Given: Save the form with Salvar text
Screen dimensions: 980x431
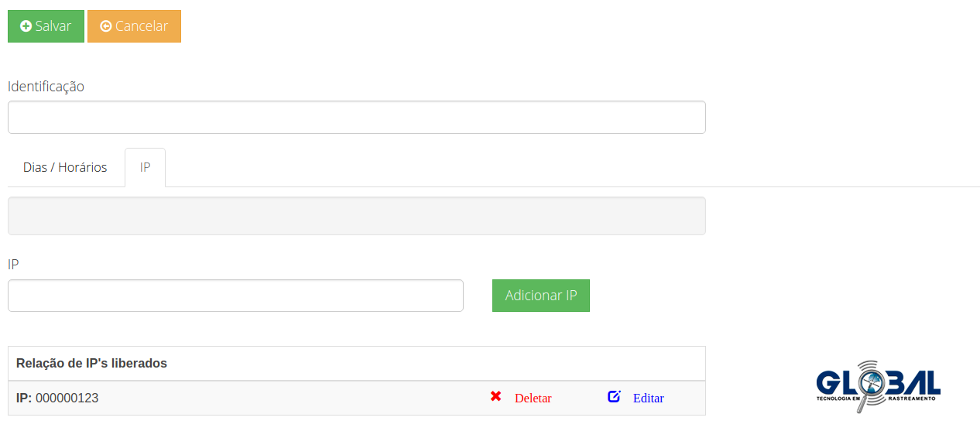Looking at the screenshot, I should pyautogui.click(x=53, y=26).
